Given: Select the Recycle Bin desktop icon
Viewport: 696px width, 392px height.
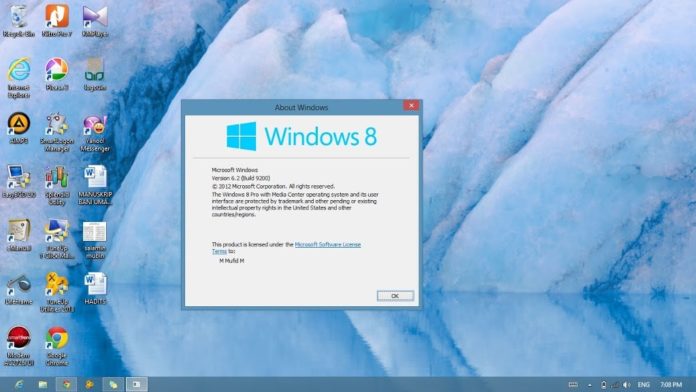Looking at the screenshot, I should coord(19,21).
